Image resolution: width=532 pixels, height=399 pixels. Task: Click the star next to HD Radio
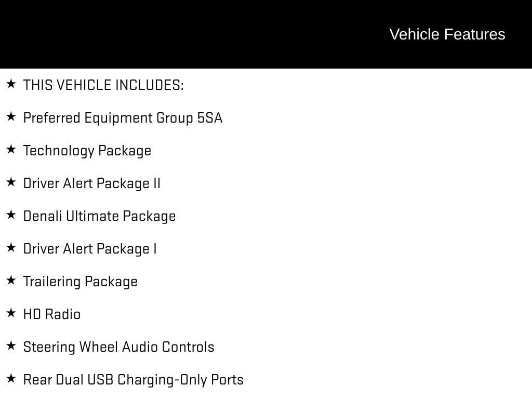(x=11, y=313)
